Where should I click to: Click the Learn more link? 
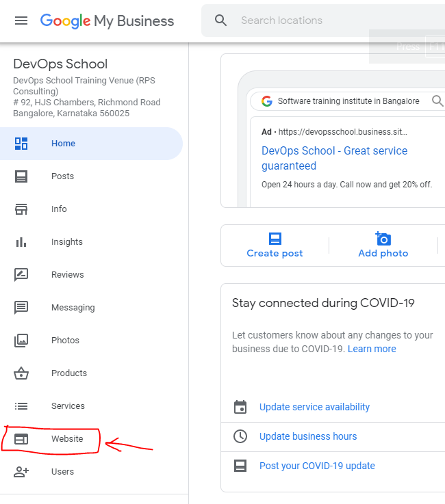point(372,349)
